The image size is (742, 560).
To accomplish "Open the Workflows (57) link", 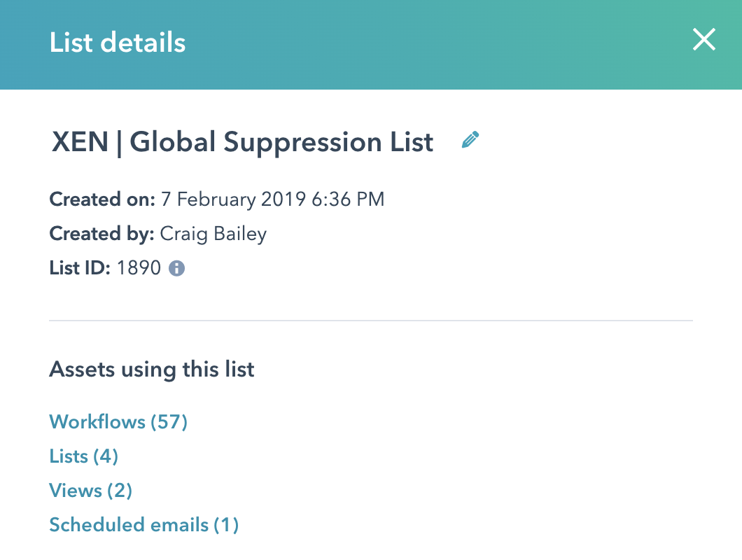I will click(x=118, y=422).
